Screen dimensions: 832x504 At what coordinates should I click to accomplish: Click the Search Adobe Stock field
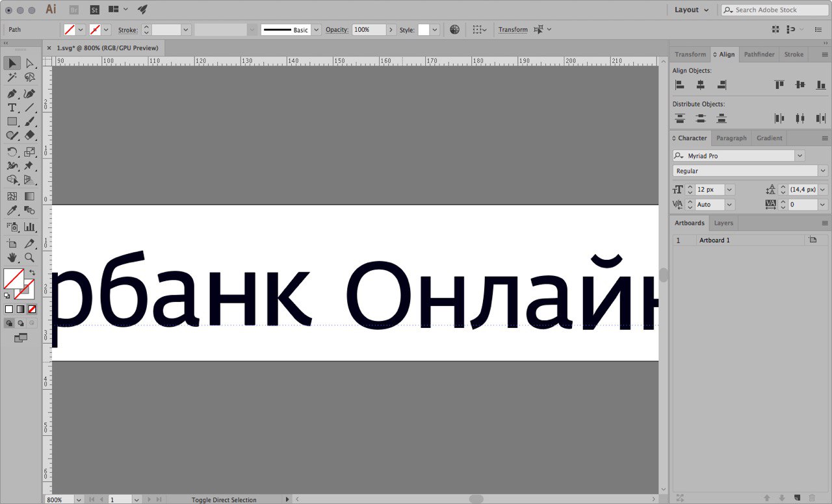coord(775,10)
